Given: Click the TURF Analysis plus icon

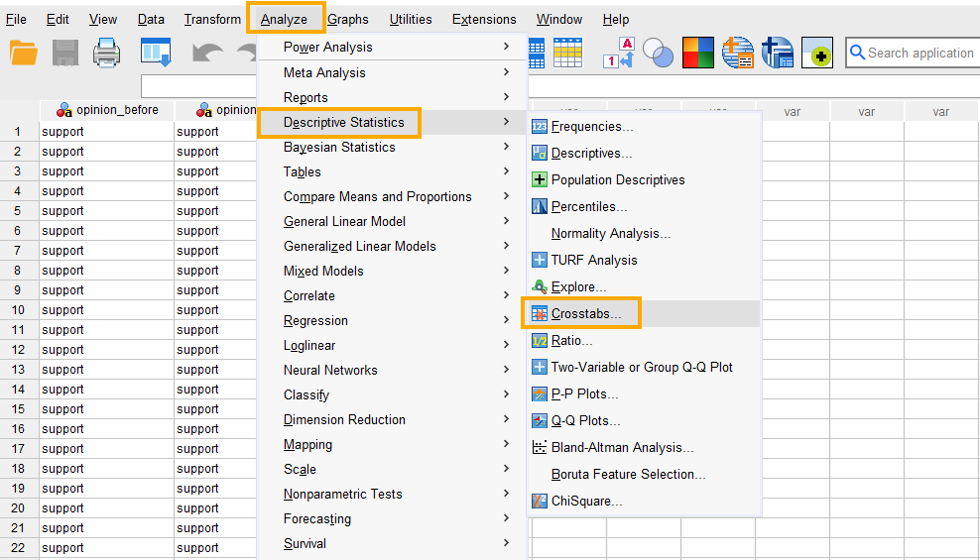Looking at the screenshot, I should (540, 260).
